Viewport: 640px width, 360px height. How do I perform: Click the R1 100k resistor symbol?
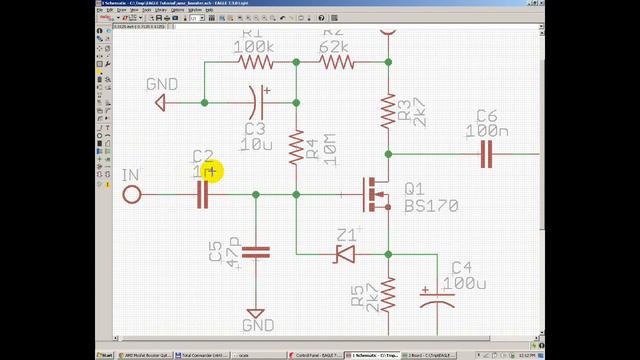(256, 62)
